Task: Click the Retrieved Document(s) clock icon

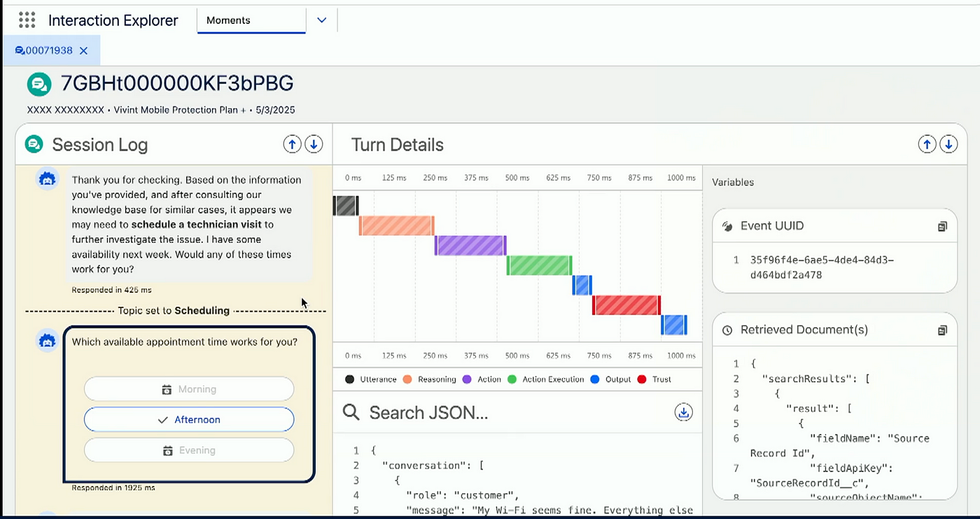Action: click(727, 330)
